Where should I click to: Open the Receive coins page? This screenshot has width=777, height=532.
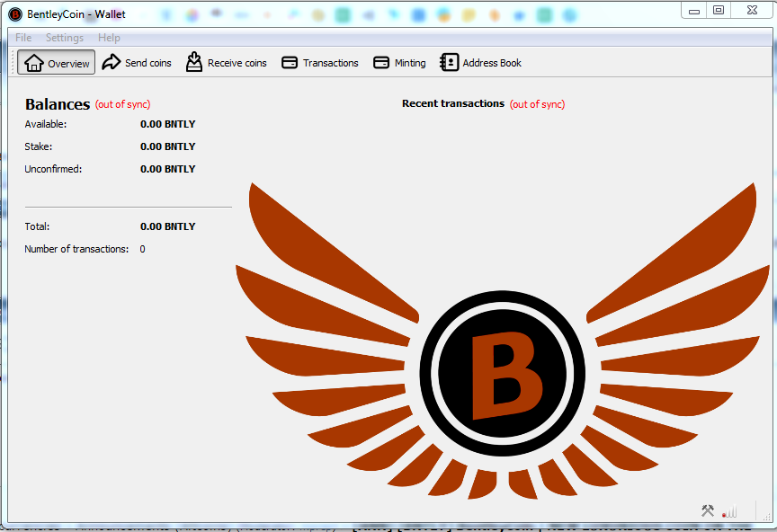click(x=226, y=62)
